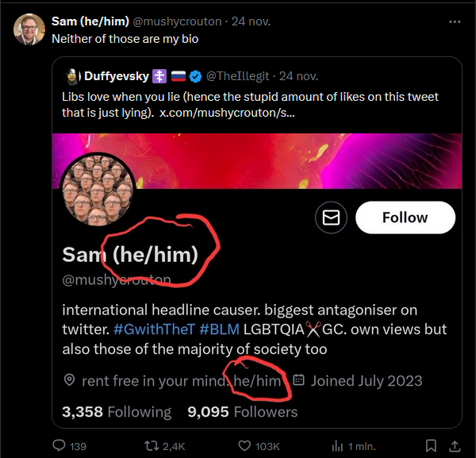Image resolution: width=476 pixels, height=458 pixels.
Task: Open the view analytics bar icon
Action: click(336, 446)
